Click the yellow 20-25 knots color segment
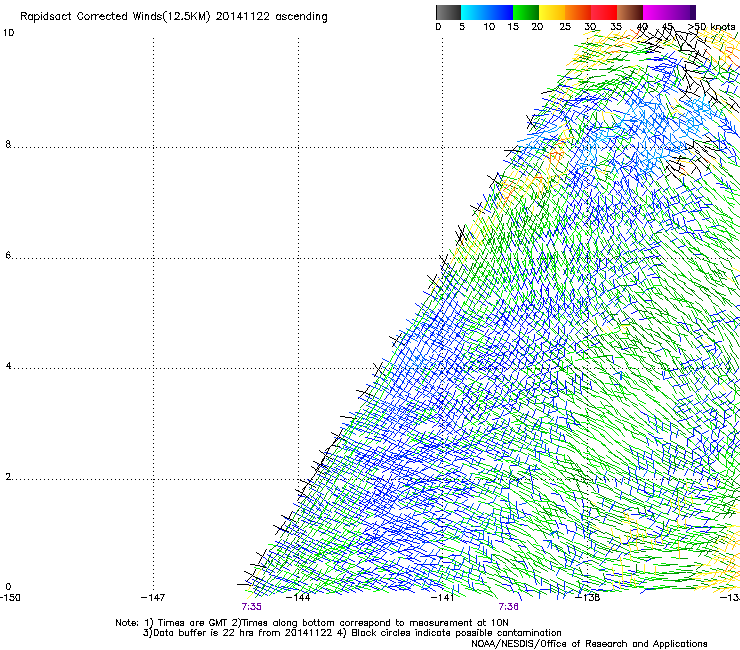Image resolution: width=740 pixels, height=650 pixels. click(x=552, y=12)
